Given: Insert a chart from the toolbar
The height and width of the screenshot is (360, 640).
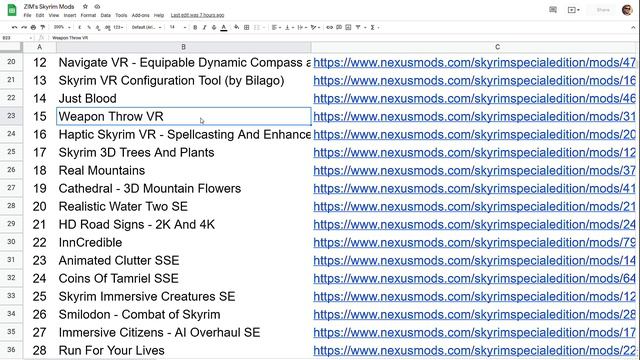Looking at the screenshot, I should (x=348, y=27).
